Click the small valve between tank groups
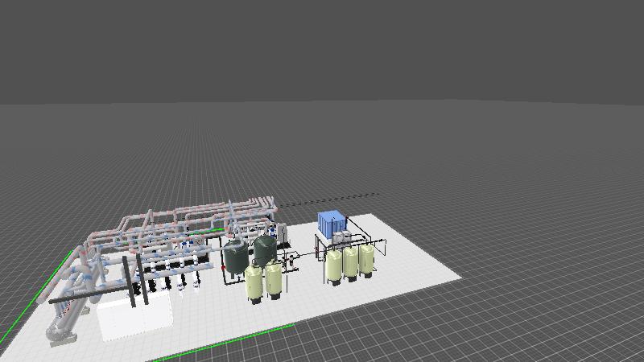This screenshot has width=644, height=362. tap(290, 259)
